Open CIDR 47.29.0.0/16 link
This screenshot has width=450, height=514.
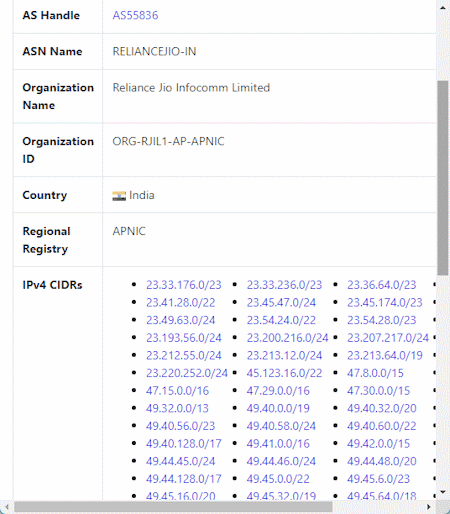pyautogui.click(x=278, y=391)
